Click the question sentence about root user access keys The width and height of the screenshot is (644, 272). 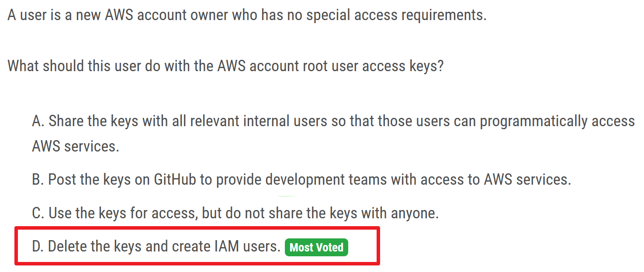tap(225, 66)
